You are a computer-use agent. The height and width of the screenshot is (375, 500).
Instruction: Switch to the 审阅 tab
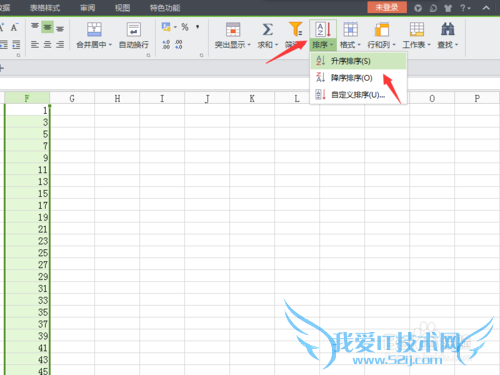(x=88, y=8)
